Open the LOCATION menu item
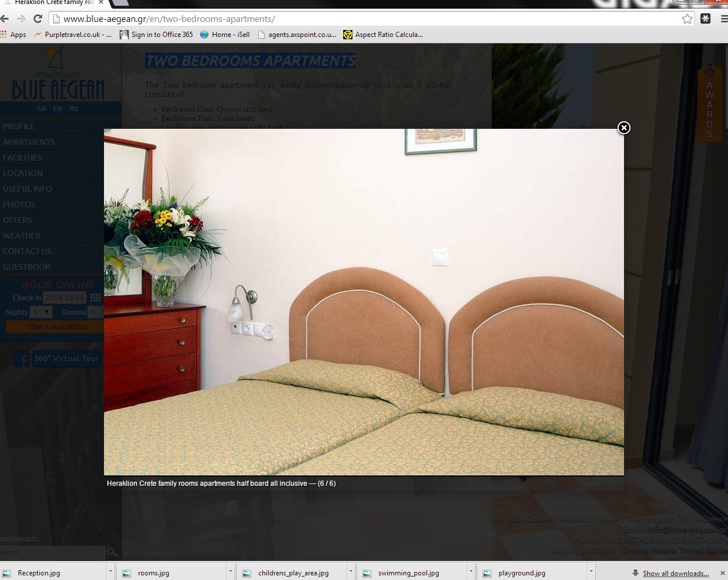Screen dimensions: 728x580 23,173
